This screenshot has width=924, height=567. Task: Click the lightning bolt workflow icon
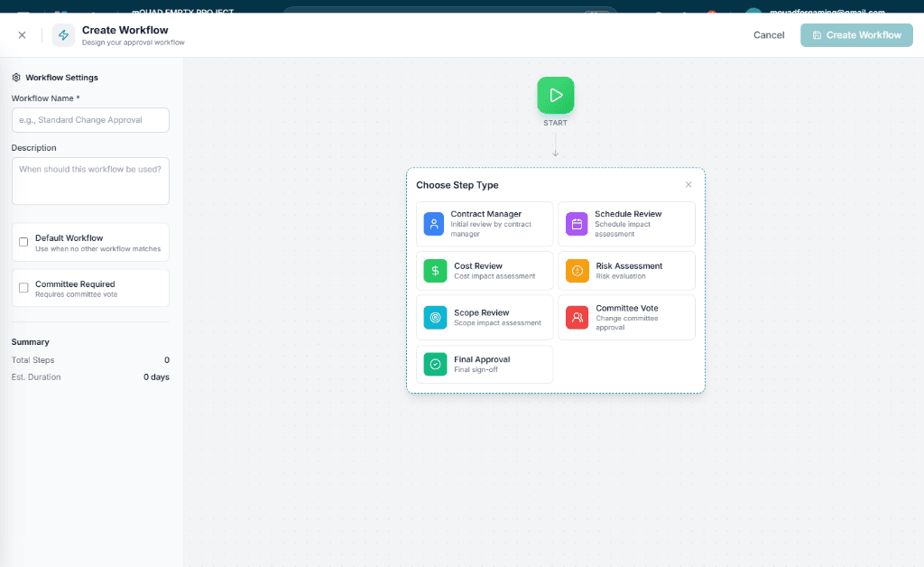pyautogui.click(x=63, y=35)
